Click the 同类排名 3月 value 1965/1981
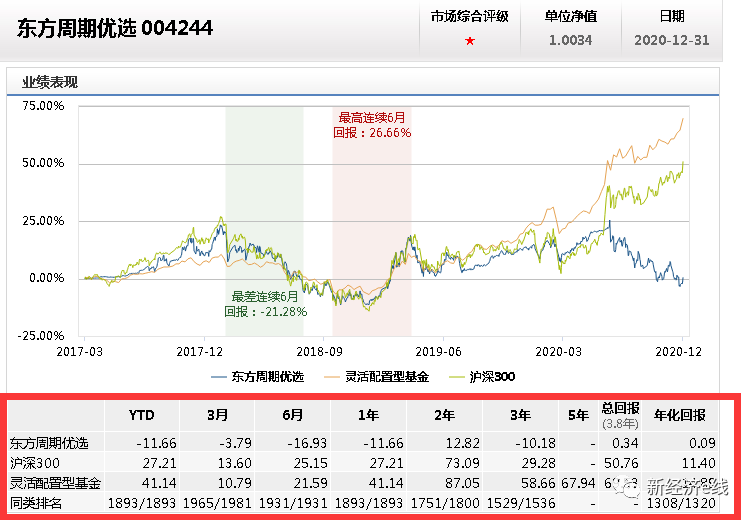 coord(218,503)
